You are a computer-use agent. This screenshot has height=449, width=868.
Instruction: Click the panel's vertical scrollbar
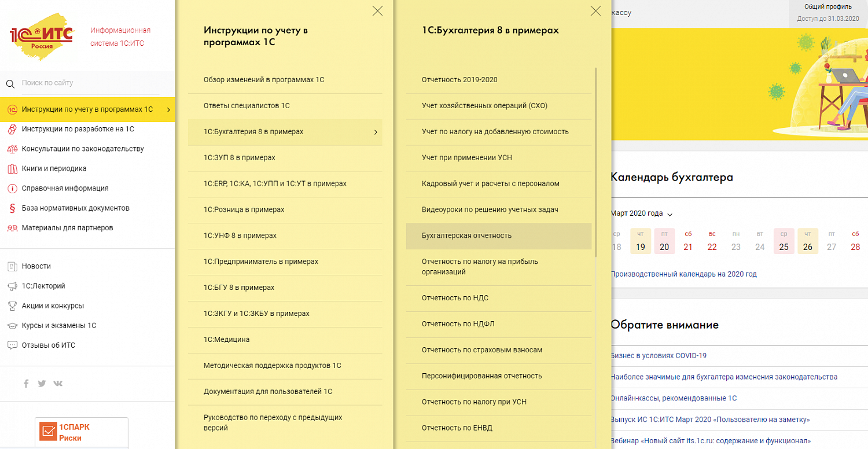596,162
